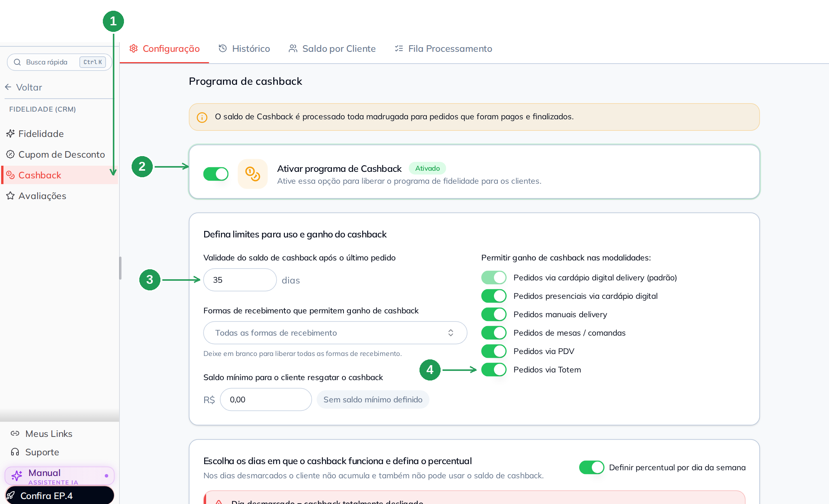Disable Pedidos manuais delivery switch
This screenshot has width=829, height=504.
click(494, 314)
